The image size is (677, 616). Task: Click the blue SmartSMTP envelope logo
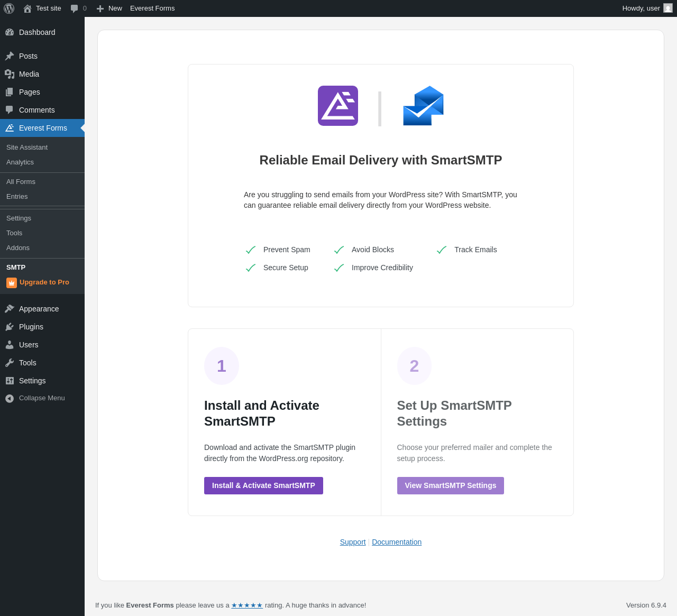423,106
